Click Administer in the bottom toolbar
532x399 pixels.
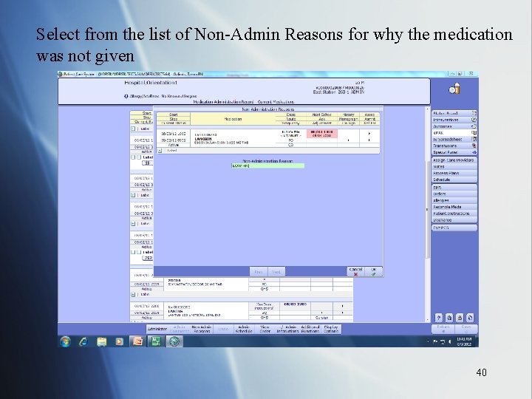click(x=157, y=329)
